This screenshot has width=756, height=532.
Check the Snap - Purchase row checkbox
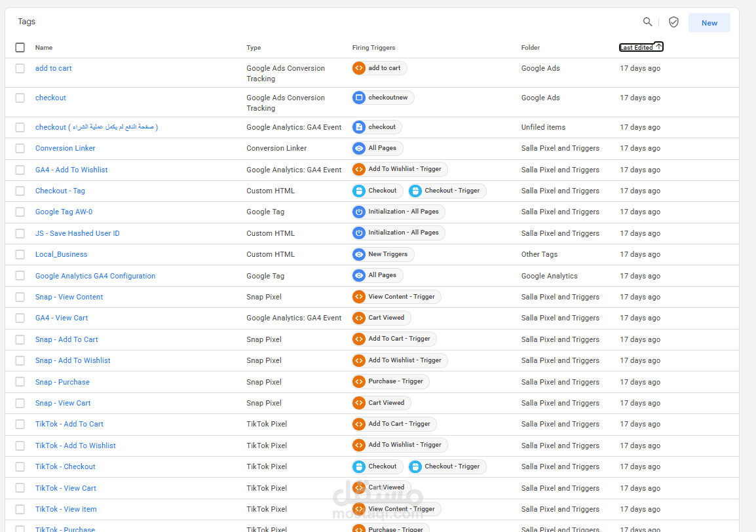click(20, 382)
